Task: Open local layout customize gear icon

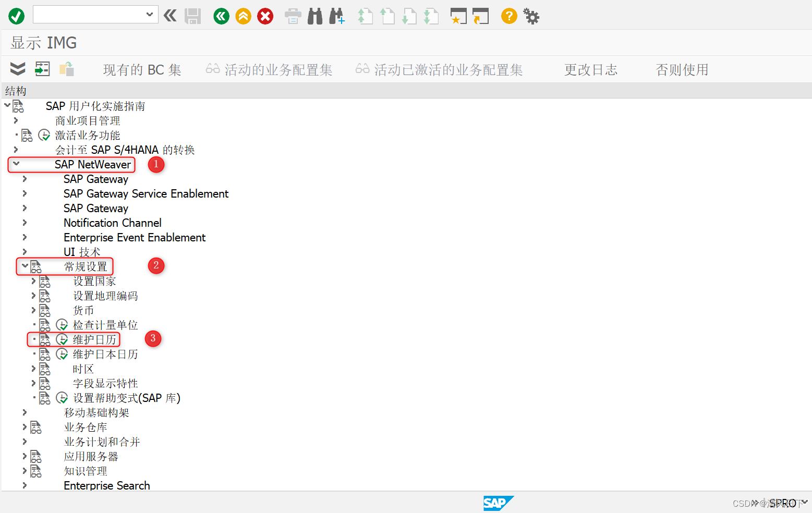Action: point(531,16)
